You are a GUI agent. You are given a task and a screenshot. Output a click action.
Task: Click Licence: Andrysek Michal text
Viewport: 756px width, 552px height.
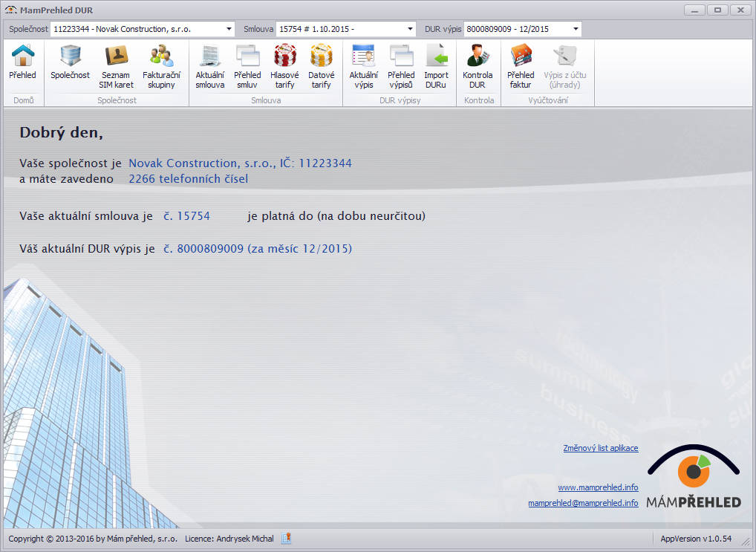pyautogui.click(x=229, y=539)
